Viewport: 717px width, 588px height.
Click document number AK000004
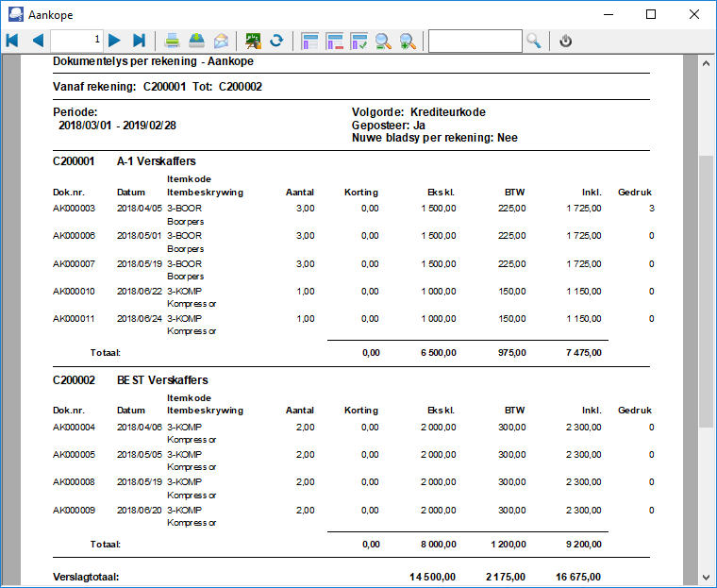(75, 428)
